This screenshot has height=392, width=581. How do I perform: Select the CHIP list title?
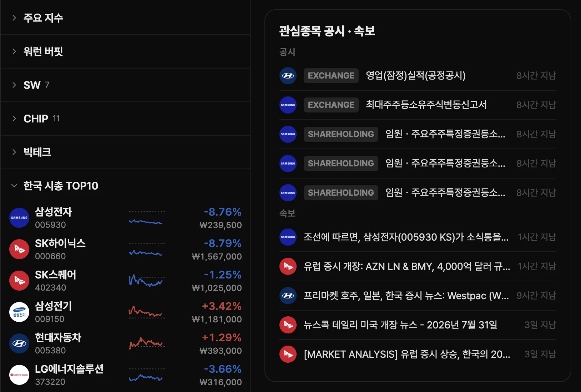(x=36, y=119)
